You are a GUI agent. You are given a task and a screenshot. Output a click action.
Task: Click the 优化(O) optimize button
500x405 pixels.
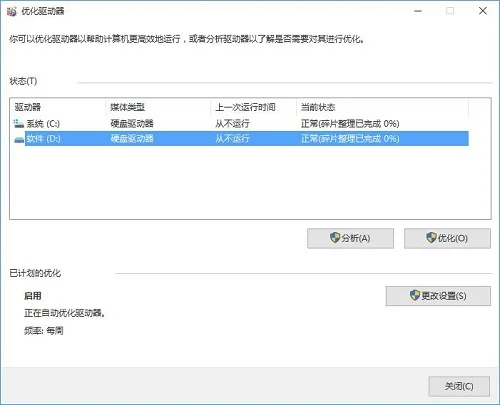[447, 238]
